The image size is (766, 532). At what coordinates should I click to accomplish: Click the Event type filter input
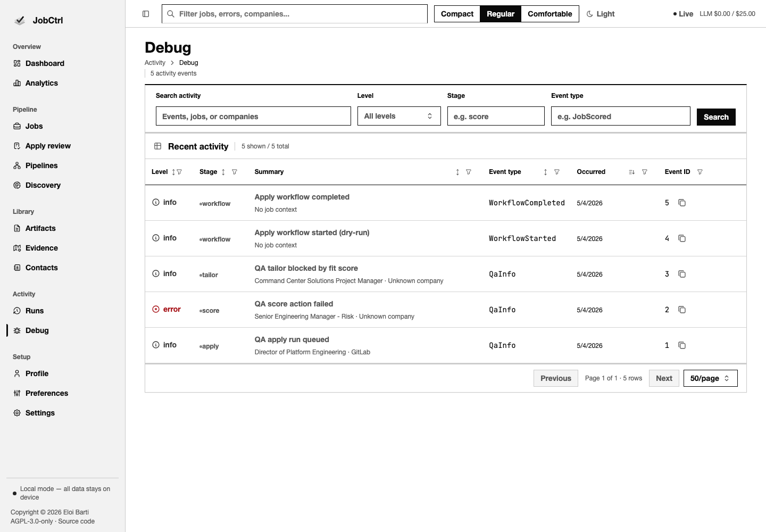click(620, 116)
